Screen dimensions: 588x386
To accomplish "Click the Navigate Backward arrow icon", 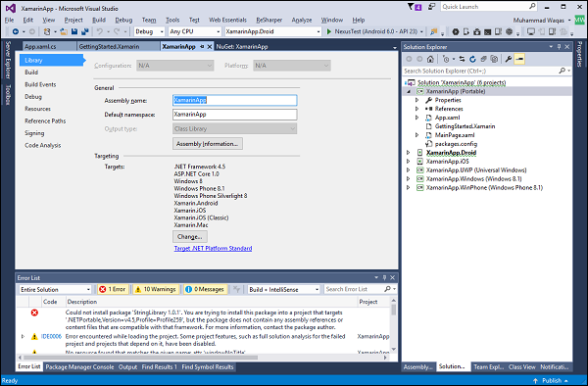I will click(16, 32).
